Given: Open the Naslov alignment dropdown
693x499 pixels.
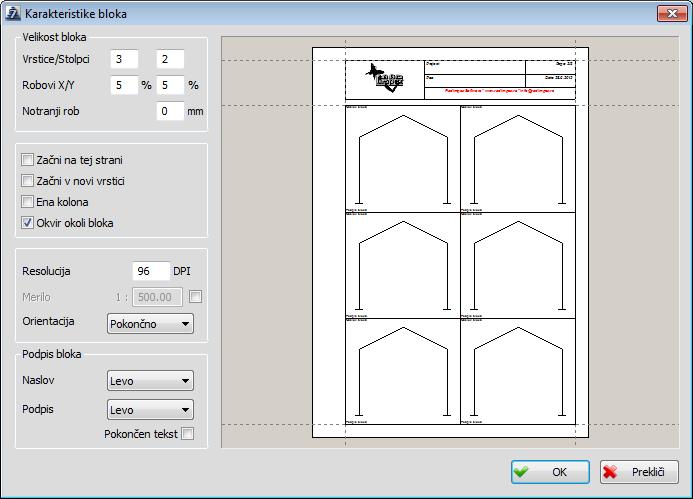Looking at the screenshot, I should coord(150,381).
